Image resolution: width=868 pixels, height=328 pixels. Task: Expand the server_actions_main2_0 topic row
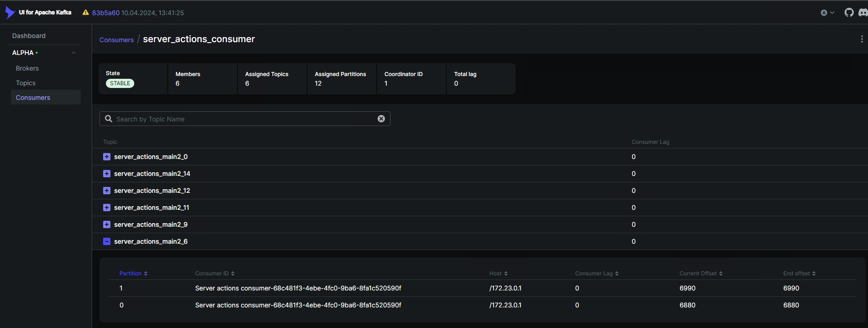(x=107, y=157)
